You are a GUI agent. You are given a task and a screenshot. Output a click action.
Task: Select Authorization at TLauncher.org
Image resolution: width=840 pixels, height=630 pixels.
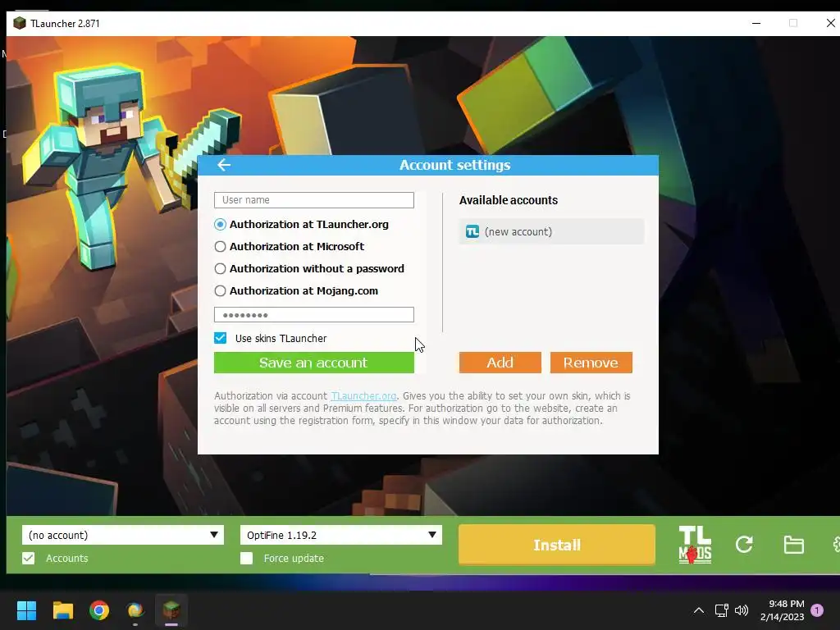pos(302,225)
